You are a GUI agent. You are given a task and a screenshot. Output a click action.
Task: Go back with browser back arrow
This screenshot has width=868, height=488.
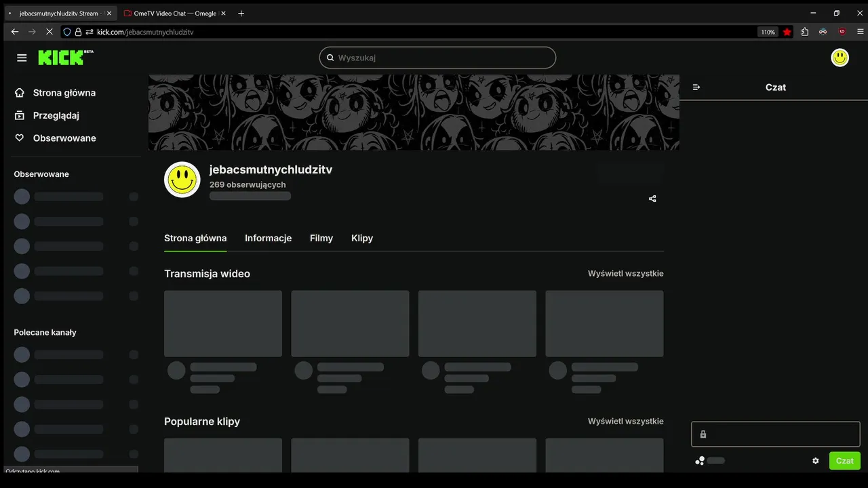pos(15,32)
